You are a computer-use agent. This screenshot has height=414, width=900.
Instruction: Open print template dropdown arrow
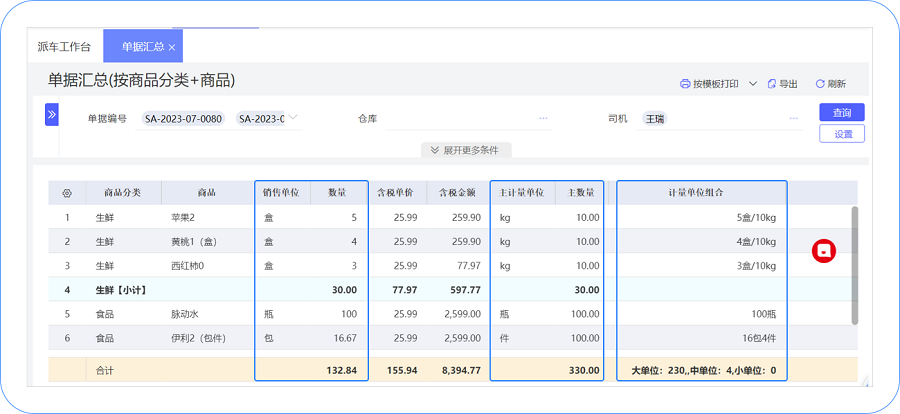[753, 84]
